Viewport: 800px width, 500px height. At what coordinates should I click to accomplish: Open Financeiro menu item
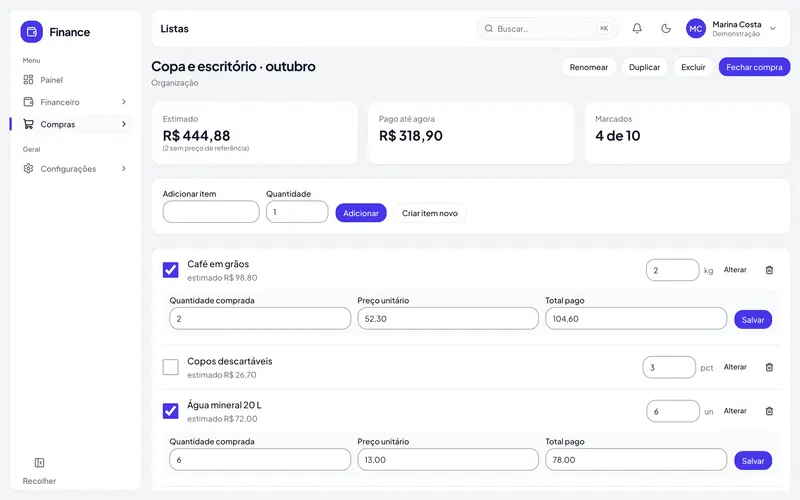[75, 102]
